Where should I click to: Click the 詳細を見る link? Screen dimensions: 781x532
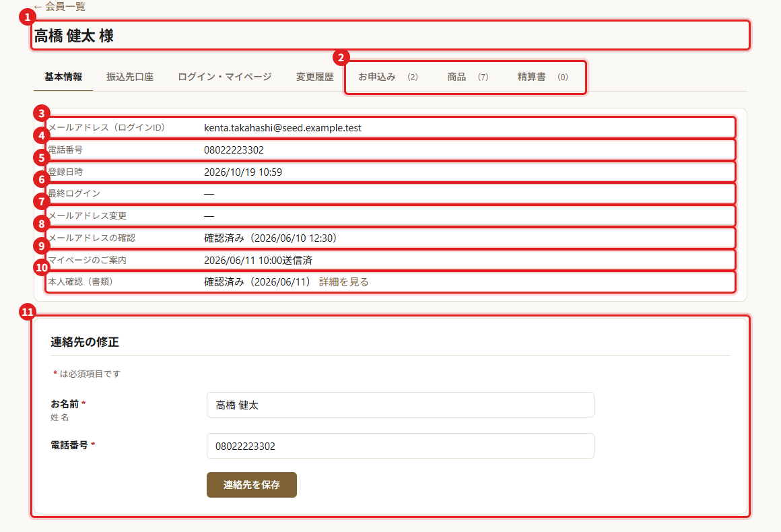coord(343,282)
